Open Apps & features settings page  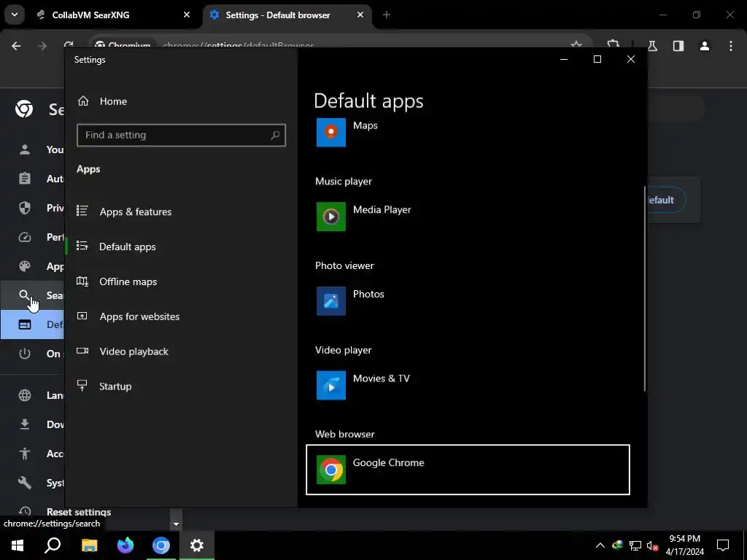pyautogui.click(x=125, y=212)
